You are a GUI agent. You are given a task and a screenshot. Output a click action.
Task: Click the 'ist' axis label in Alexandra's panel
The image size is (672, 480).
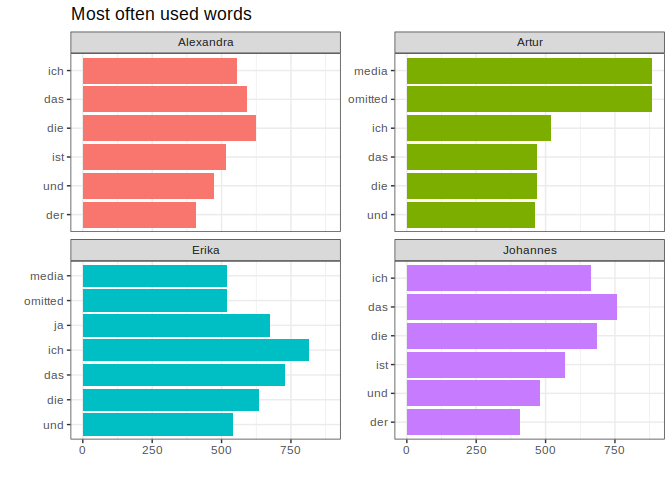[x=57, y=157]
